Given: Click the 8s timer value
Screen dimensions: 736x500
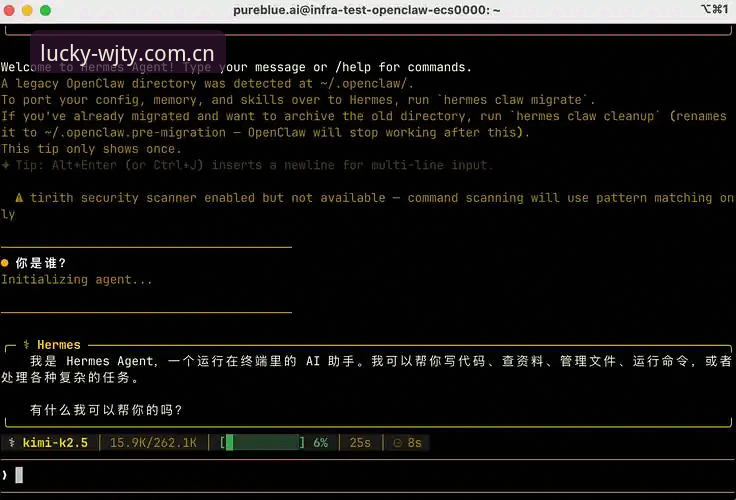Looking at the screenshot, I should pyautogui.click(x=414, y=443).
